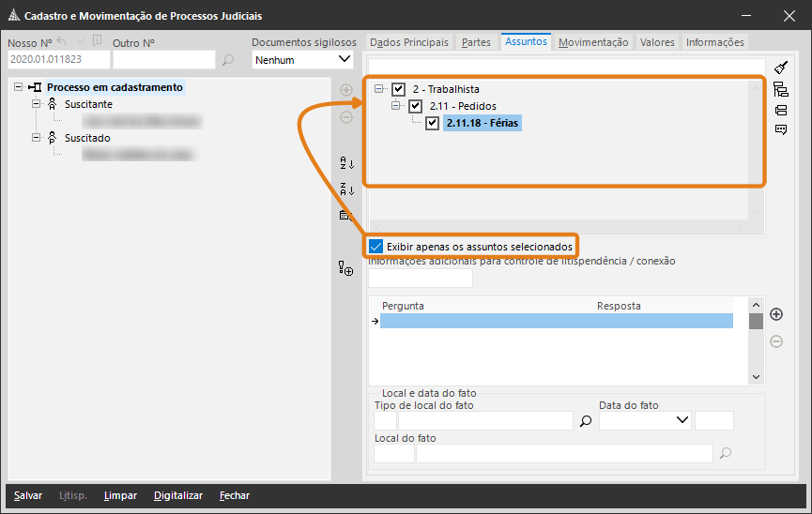The width and height of the screenshot is (812, 514).
Task: Click magnifier next to Tipo de local do fato
Action: (x=587, y=422)
